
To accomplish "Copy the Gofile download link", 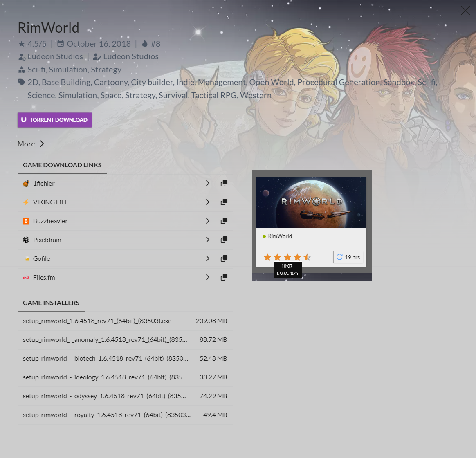I will pos(224,258).
